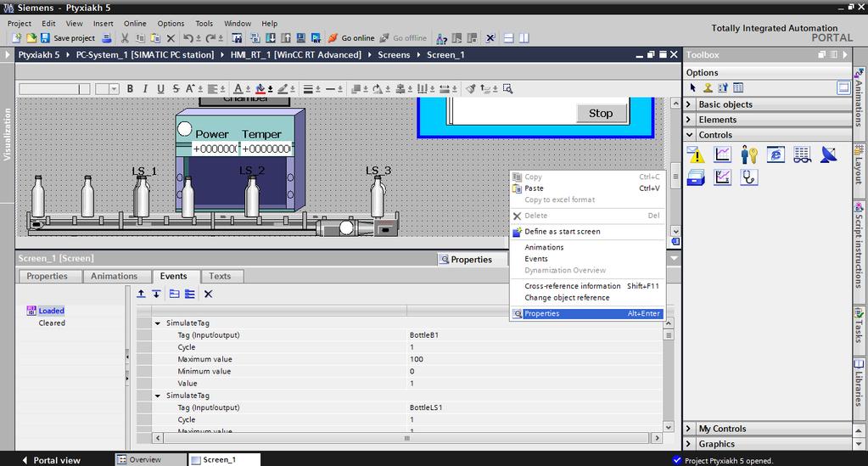
Task: Click the Cut scissors icon
Action: pyautogui.click(x=125, y=38)
